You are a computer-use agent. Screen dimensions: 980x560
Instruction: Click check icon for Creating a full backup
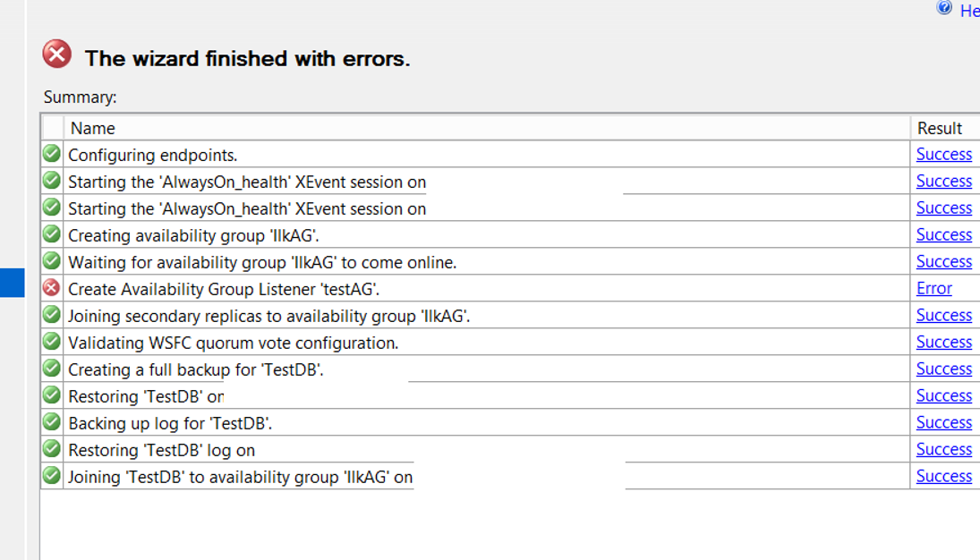[51, 369]
